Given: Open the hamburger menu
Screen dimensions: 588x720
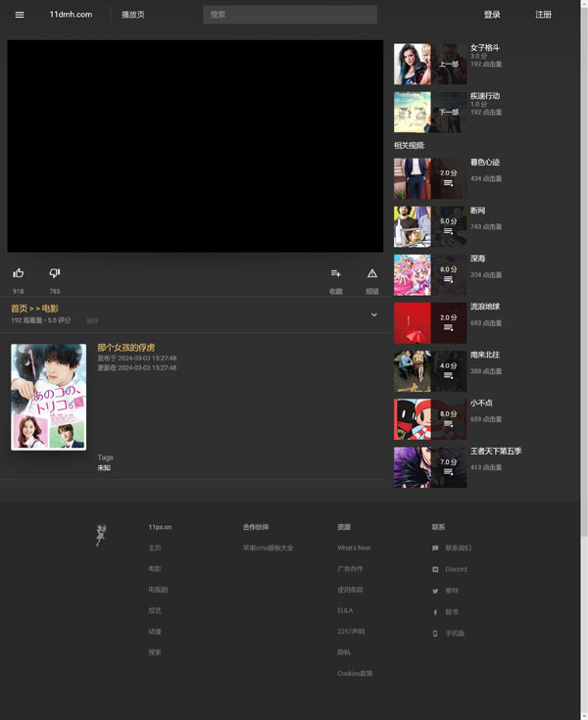Looking at the screenshot, I should (x=20, y=15).
